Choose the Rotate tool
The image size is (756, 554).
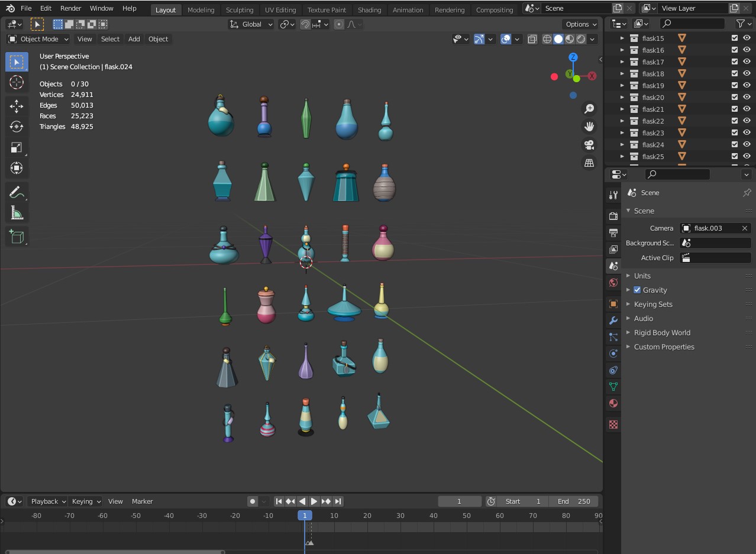click(x=17, y=127)
